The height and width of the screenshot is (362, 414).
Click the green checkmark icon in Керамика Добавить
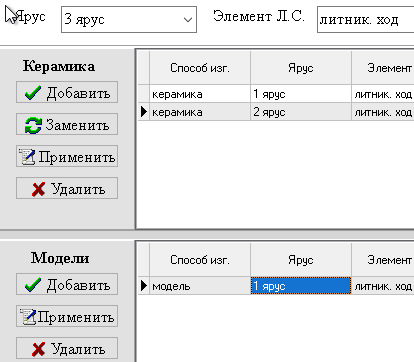tap(33, 93)
